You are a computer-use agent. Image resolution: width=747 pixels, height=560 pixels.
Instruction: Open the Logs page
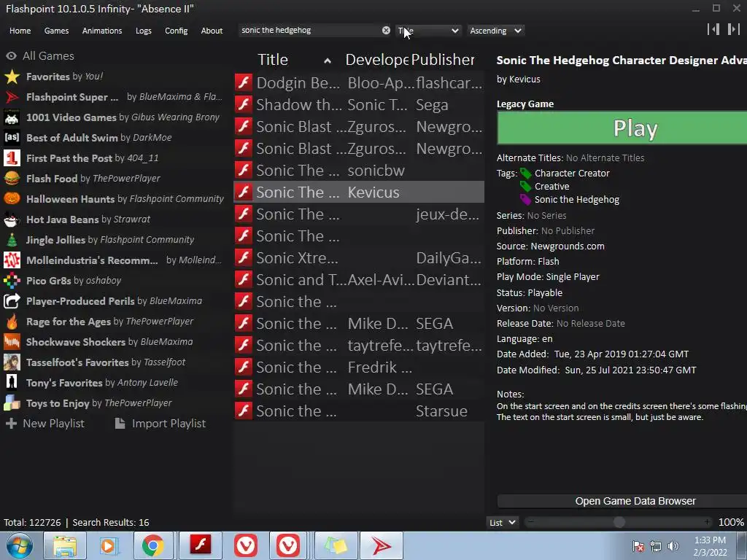[x=144, y=31]
